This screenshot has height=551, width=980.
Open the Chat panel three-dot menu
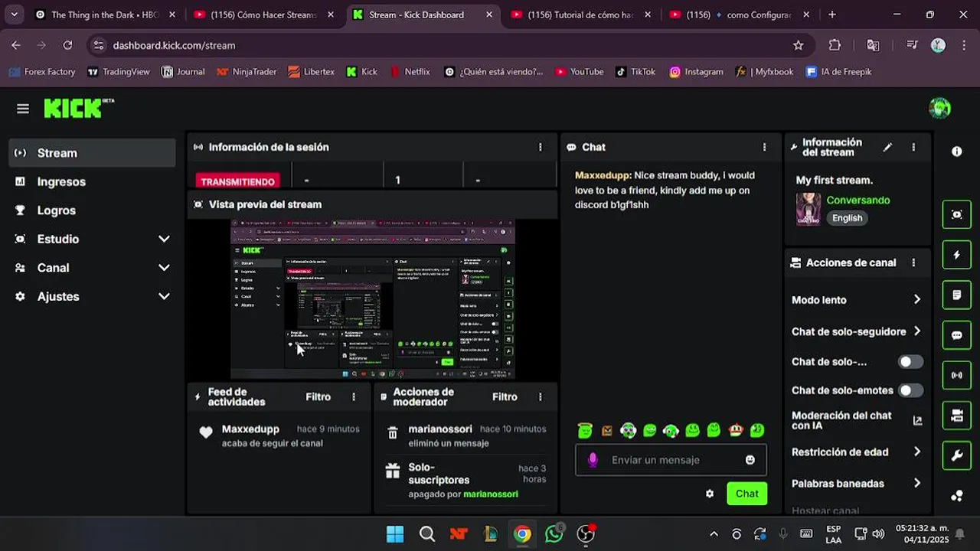[x=764, y=147]
